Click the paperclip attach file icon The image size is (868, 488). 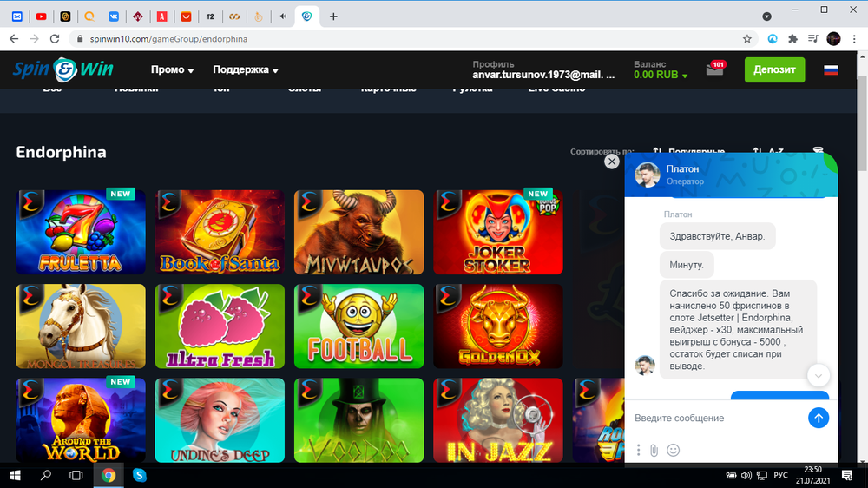click(654, 450)
